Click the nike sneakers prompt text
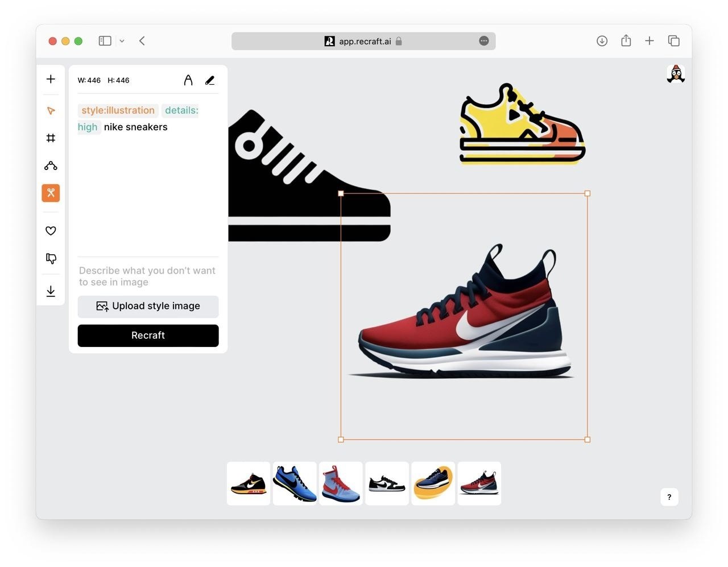Viewport: 728px width, 567px height. (135, 127)
